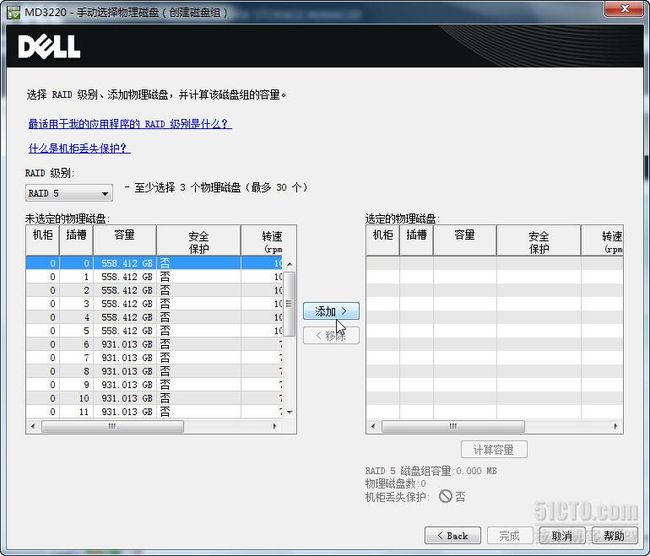Select the disk row for slot 2
650x556 pixels.
pos(154,290)
